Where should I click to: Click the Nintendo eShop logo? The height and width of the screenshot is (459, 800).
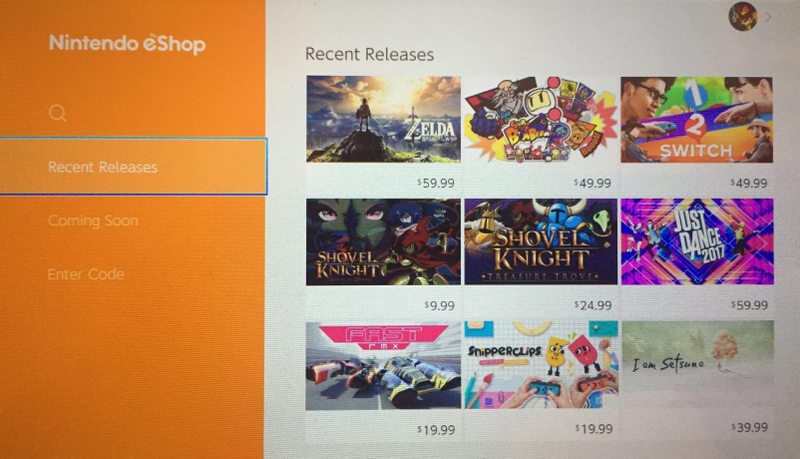pyautogui.click(x=127, y=43)
